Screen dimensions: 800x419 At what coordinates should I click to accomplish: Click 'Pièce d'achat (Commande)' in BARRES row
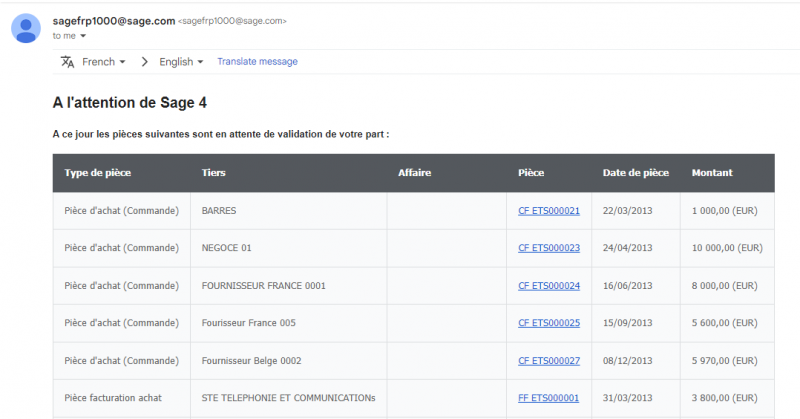(121, 211)
